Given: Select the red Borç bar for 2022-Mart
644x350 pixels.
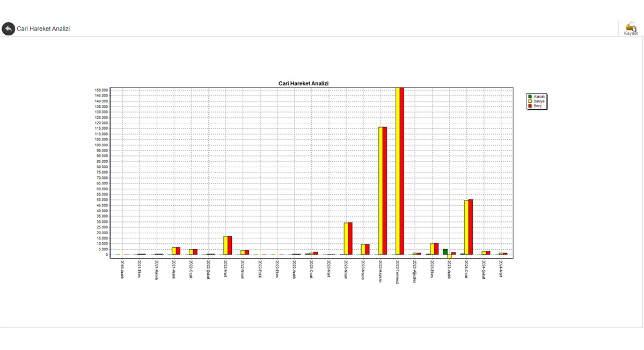Looking at the screenshot, I should (x=230, y=245).
